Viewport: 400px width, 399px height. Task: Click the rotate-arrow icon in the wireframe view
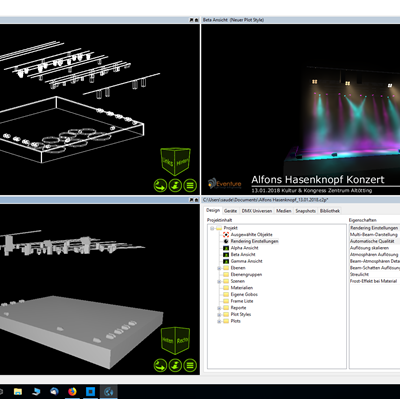160,185
